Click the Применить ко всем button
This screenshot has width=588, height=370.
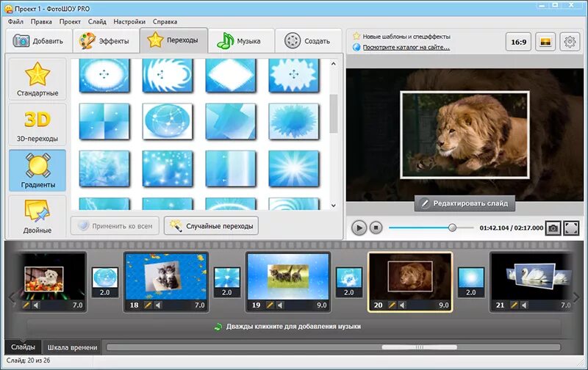pos(115,226)
